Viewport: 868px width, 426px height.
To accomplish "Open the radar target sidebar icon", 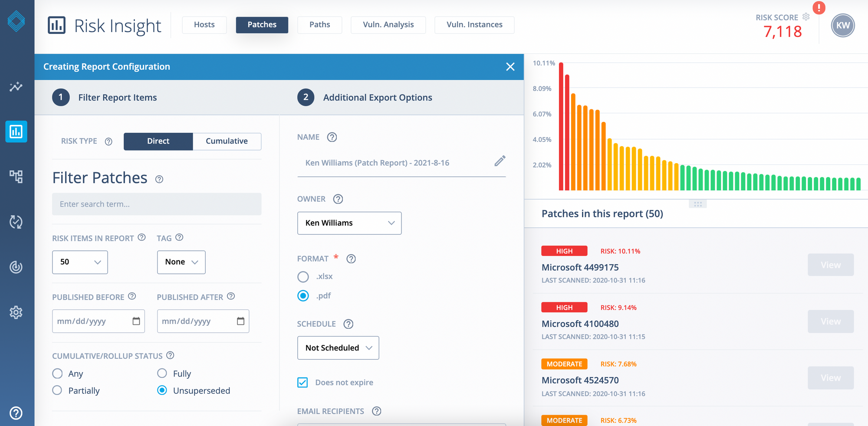I will [x=16, y=267].
